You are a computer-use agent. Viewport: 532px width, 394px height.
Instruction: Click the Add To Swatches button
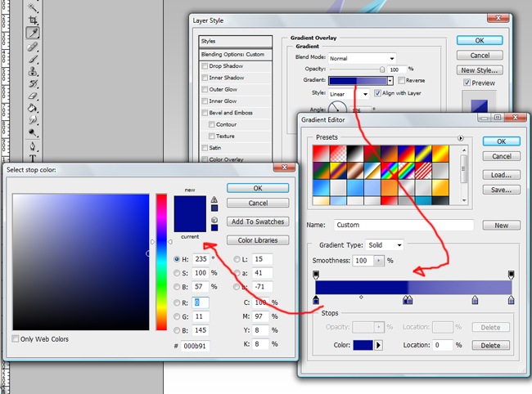click(x=258, y=222)
